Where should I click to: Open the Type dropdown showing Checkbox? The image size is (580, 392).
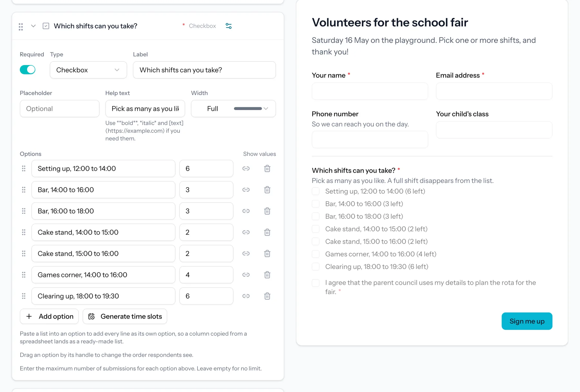pos(88,70)
